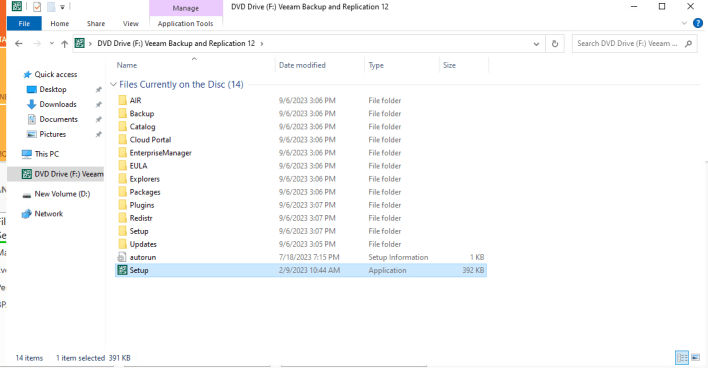Open Explorer Help icon
Viewport: 708px width, 368px height.
(x=698, y=23)
